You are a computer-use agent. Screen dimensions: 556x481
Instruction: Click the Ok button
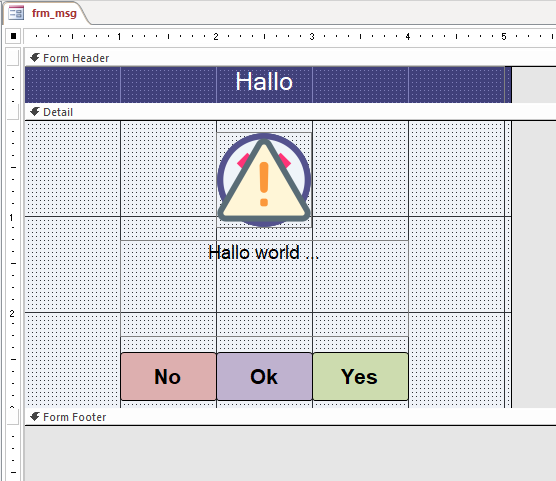(265, 376)
